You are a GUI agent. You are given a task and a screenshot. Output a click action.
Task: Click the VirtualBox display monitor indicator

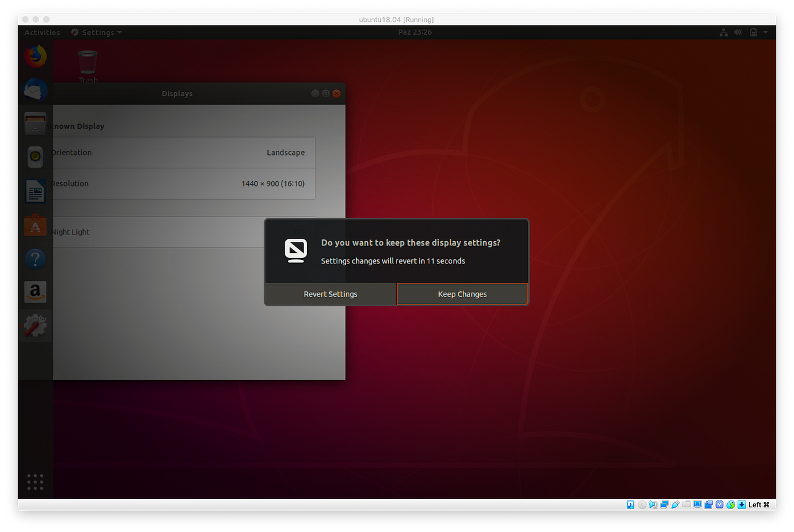click(697, 505)
